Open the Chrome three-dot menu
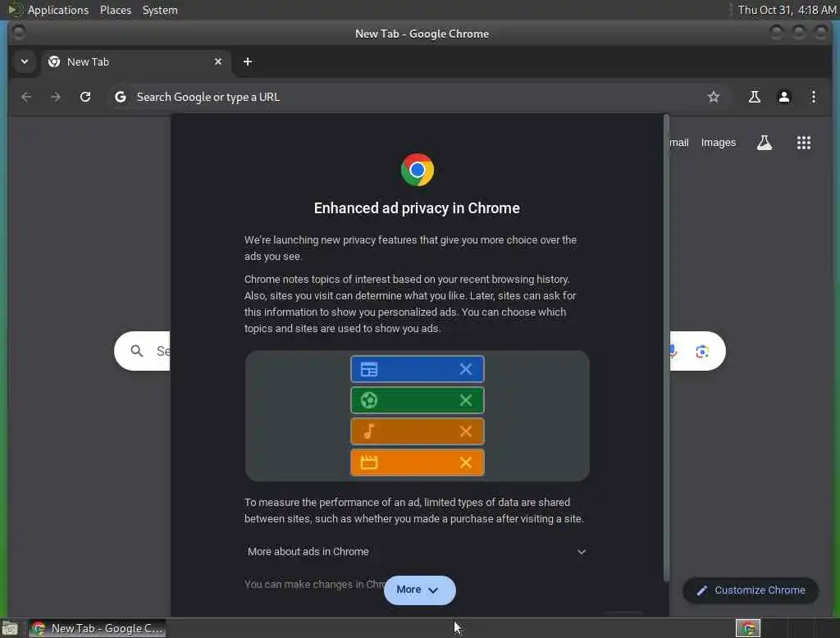Screen dimensions: 840x638 813,97
